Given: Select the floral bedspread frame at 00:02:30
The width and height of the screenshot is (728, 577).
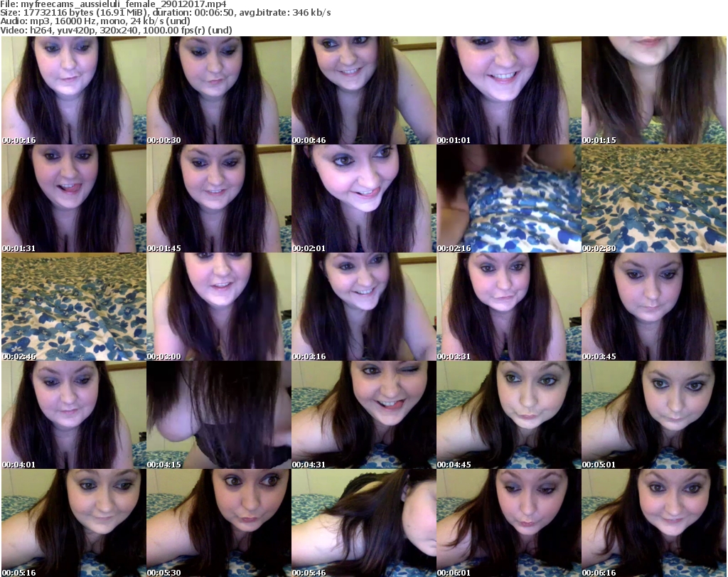Looking at the screenshot, I should click(x=653, y=198).
